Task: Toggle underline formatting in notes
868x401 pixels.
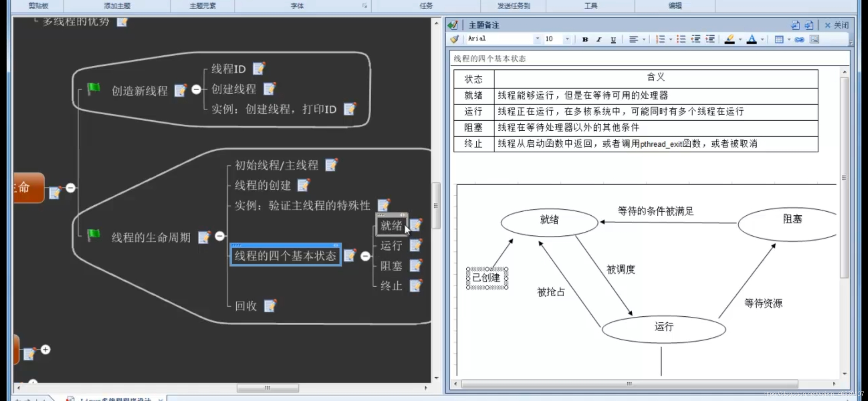Action: (613, 39)
